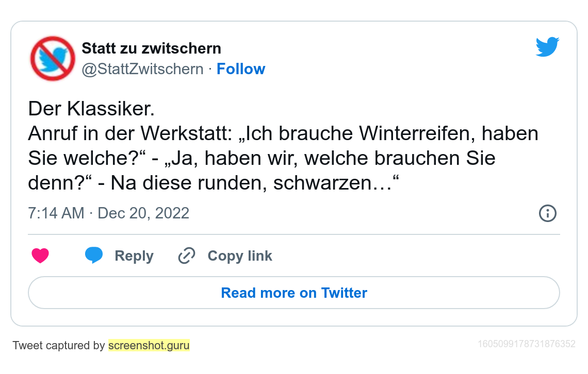Visit the highlighted screenshot.guru link
The image size is (588, 374).
149,345
